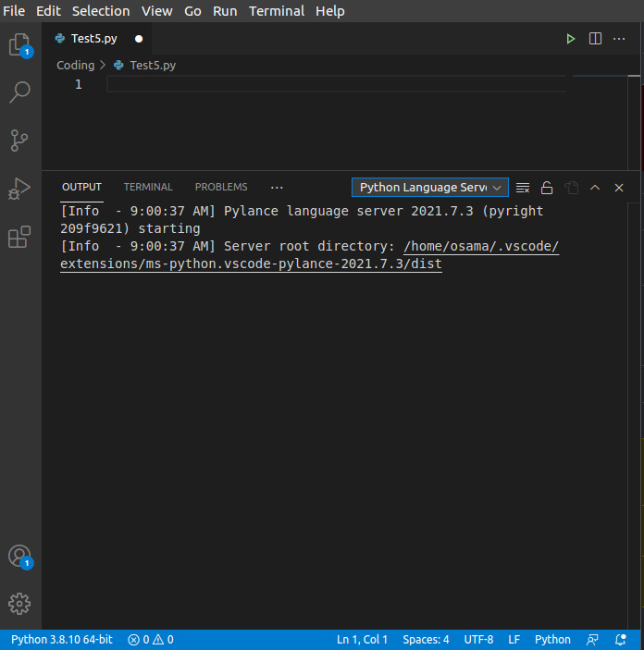Switch to the OUTPUT tab
Image resolution: width=644 pixels, height=650 pixels.
(x=81, y=187)
